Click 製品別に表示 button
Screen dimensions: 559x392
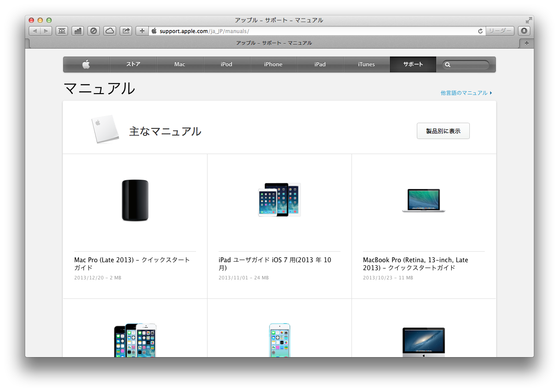click(443, 131)
